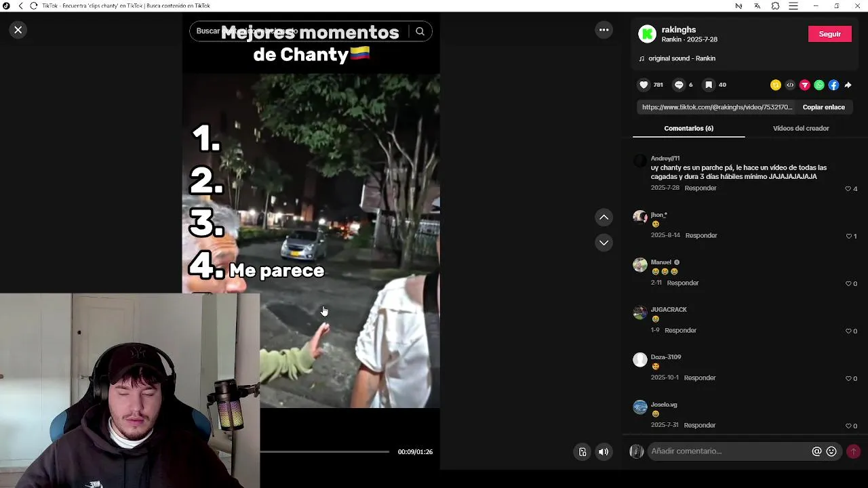This screenshot has height=488, width=868.
Task: Save the video with the bookmark icon
Action: click(709, 85)
